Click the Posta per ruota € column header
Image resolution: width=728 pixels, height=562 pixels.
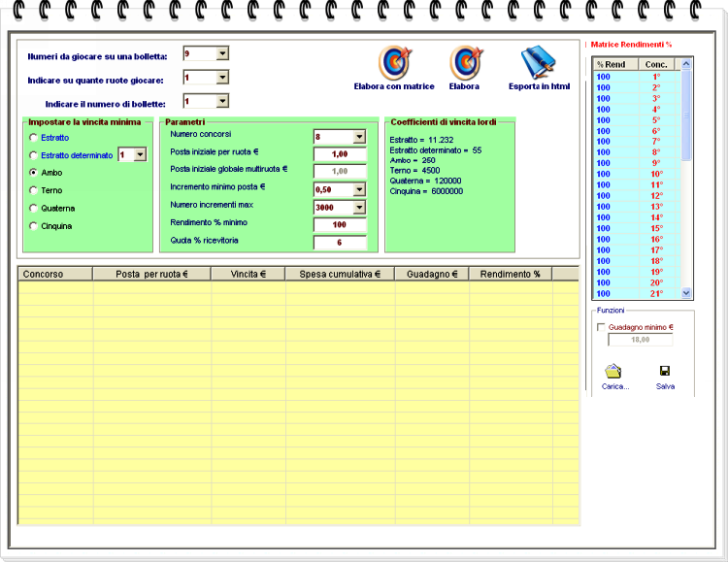[151, 274]
